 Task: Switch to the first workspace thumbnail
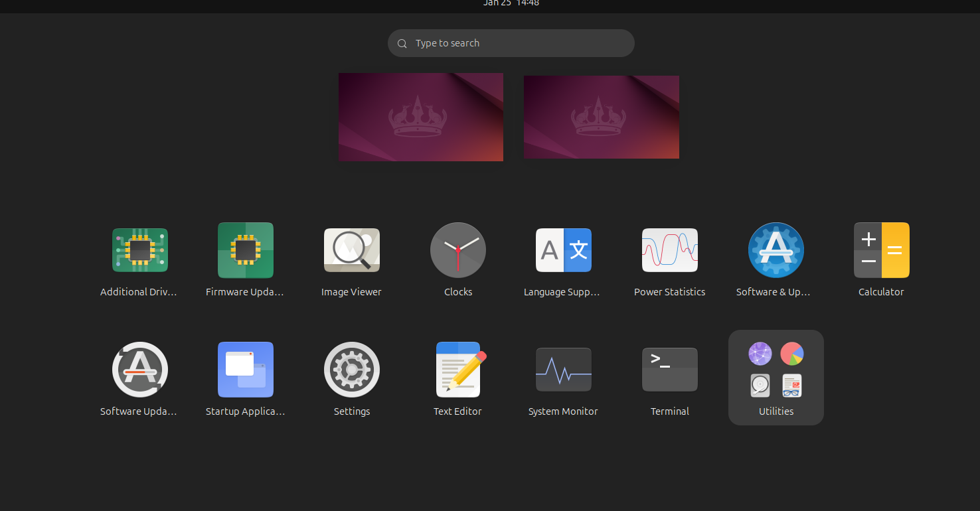pyautogui.click(x=420, y=117)
